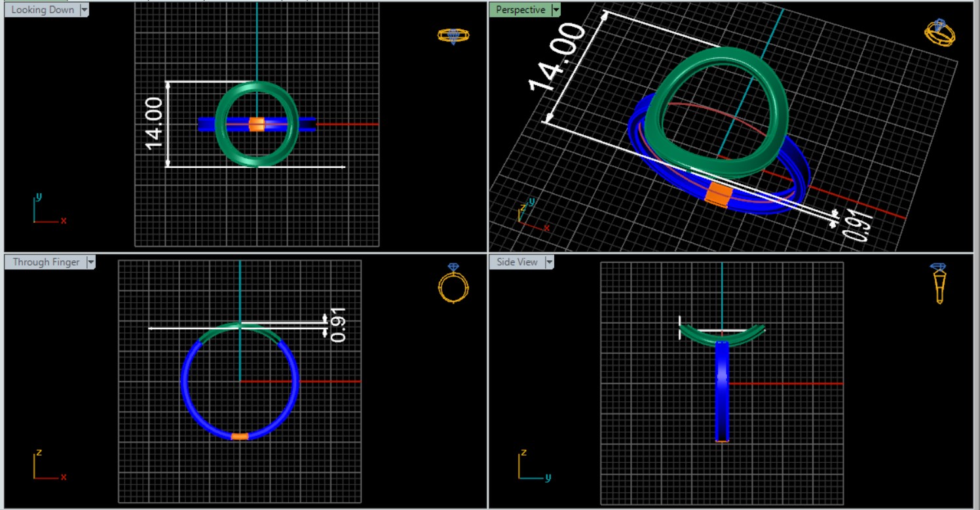
Task: Expand the Side View viewport dropdown arrow
Action: [x=549, y=262]
